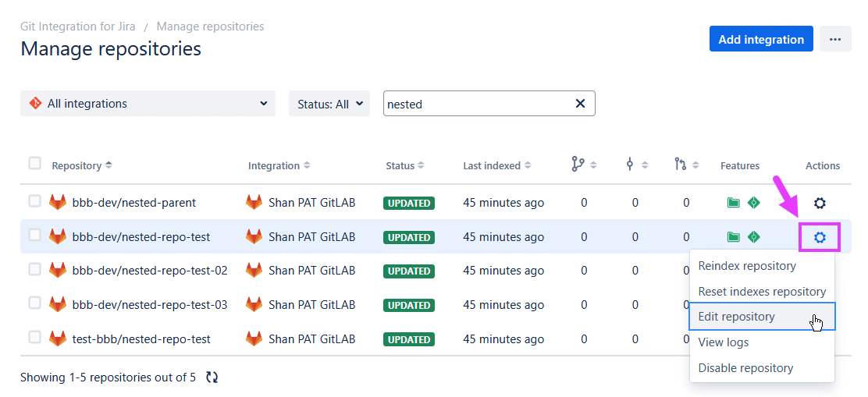
Task: Click the refresh icon beside repository count
Action: pyautogui.click(x=212, y=378)
